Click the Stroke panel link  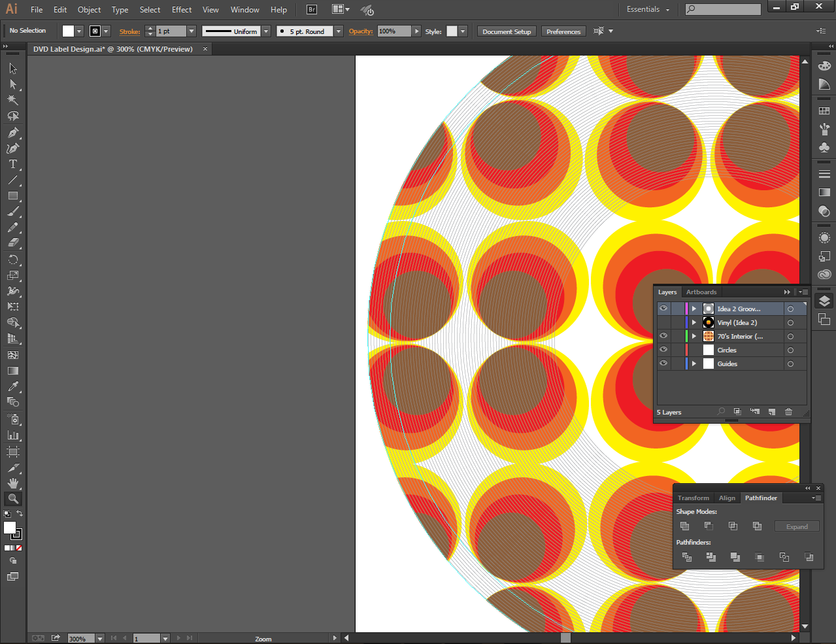point(129,31)
